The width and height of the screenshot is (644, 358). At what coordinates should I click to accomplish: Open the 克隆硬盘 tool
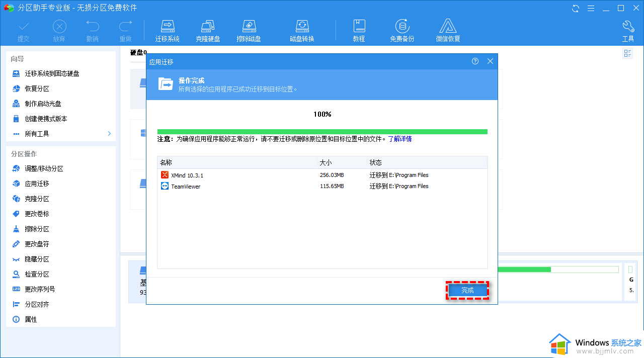click(208, 31)
